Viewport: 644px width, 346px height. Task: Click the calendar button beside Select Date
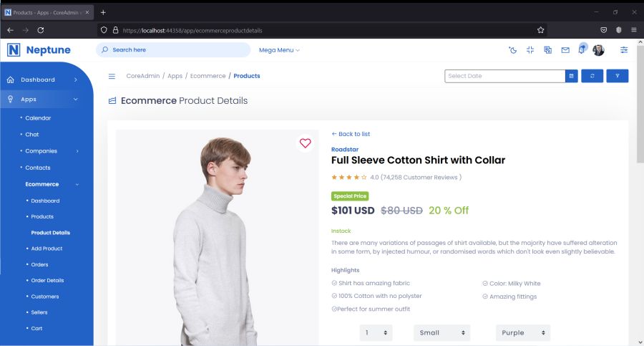coord(571,76)
